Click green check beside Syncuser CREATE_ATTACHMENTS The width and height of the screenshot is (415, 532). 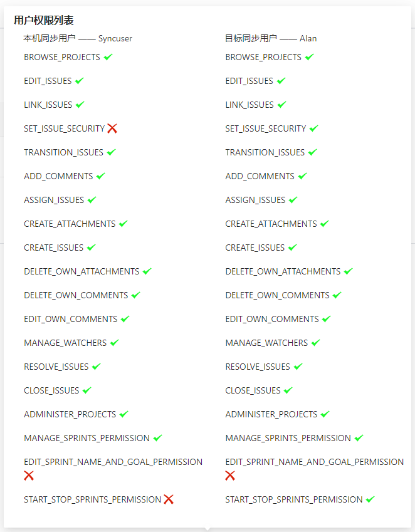click(x=123, y=224)
